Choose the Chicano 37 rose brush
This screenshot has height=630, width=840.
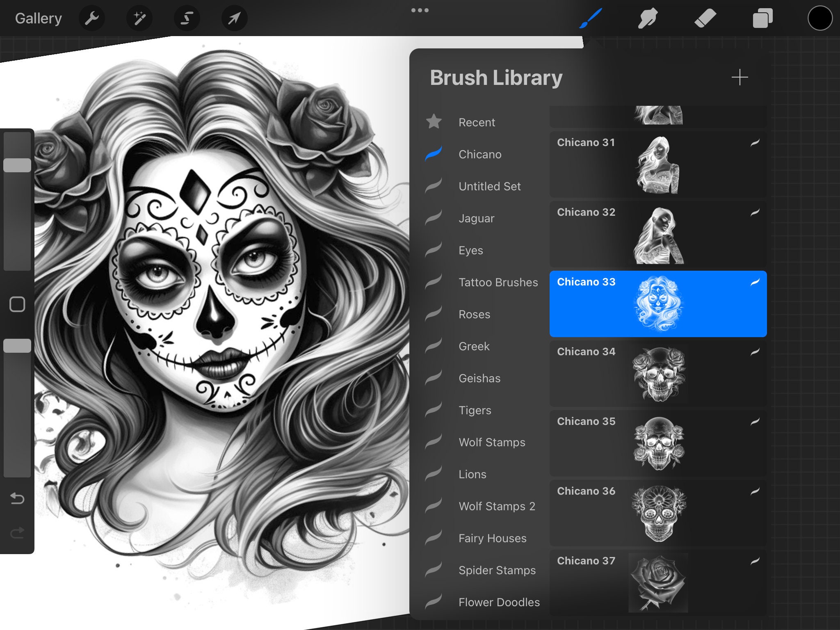point(658,583)
